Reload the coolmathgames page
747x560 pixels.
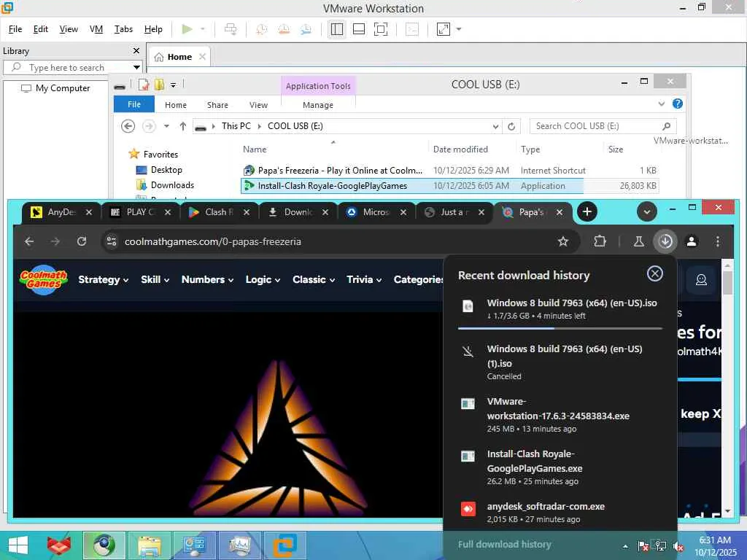[x=82, y=241]
